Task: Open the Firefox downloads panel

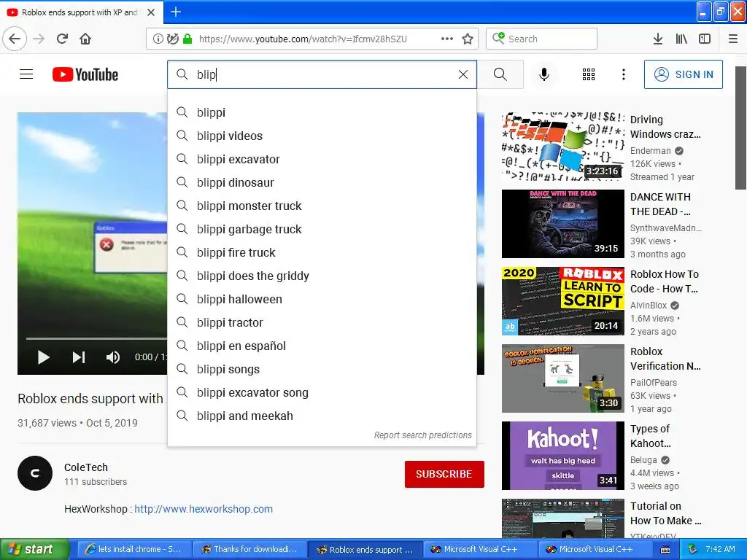Action: point(658,39)
